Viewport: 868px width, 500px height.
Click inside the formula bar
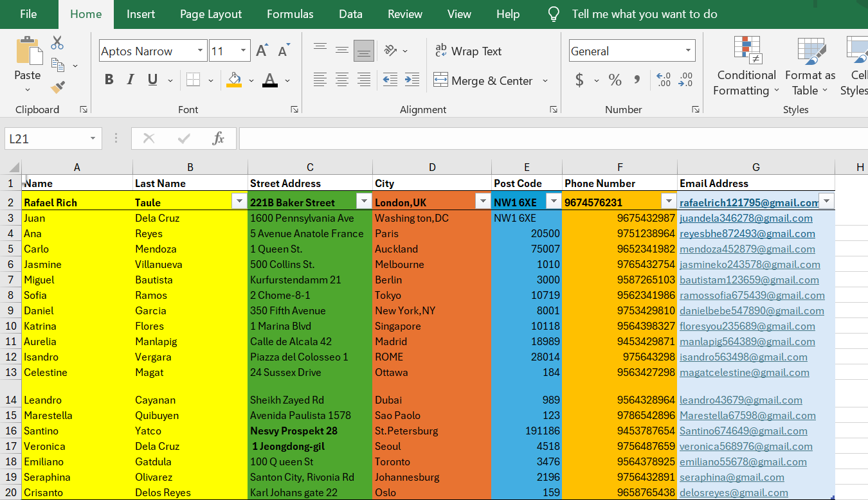tap(553, 138)
